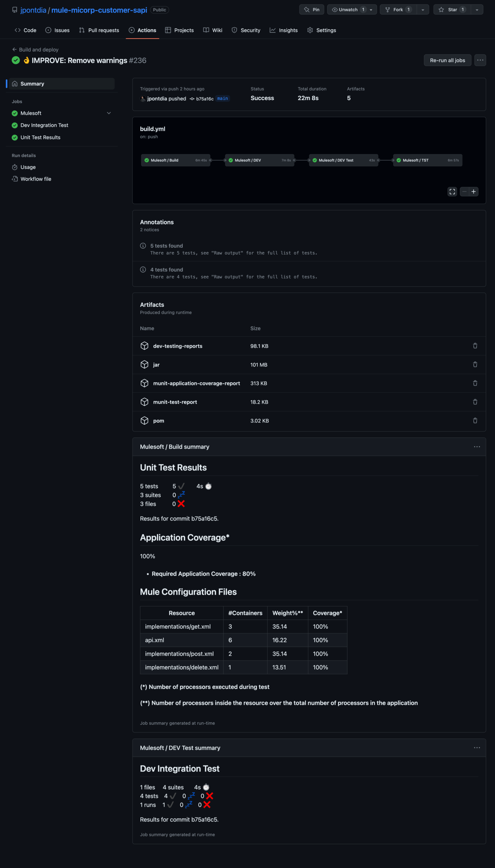The height and width of the screenshot is (868, 495).
Task: Delete the dev-testing-reports artifact with trash icon
Action: 475,346
